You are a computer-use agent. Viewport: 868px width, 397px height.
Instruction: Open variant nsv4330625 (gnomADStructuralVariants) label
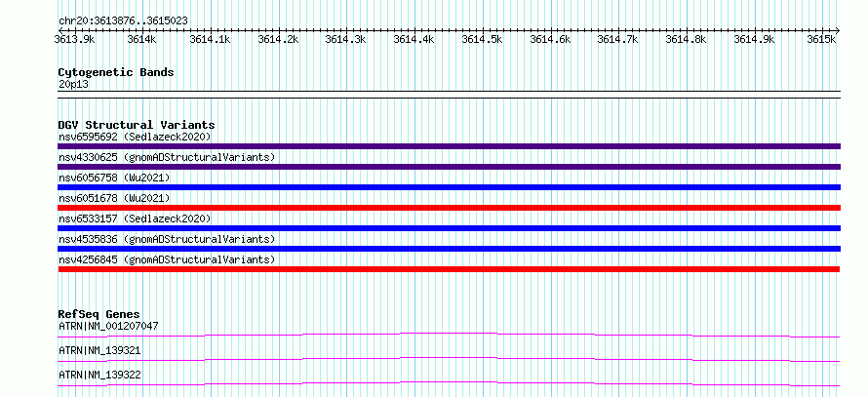click(x=167, y=157)
